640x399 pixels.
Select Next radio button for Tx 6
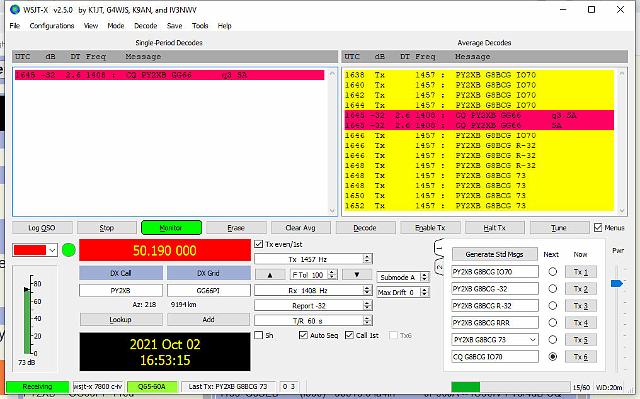coord(553,357)
